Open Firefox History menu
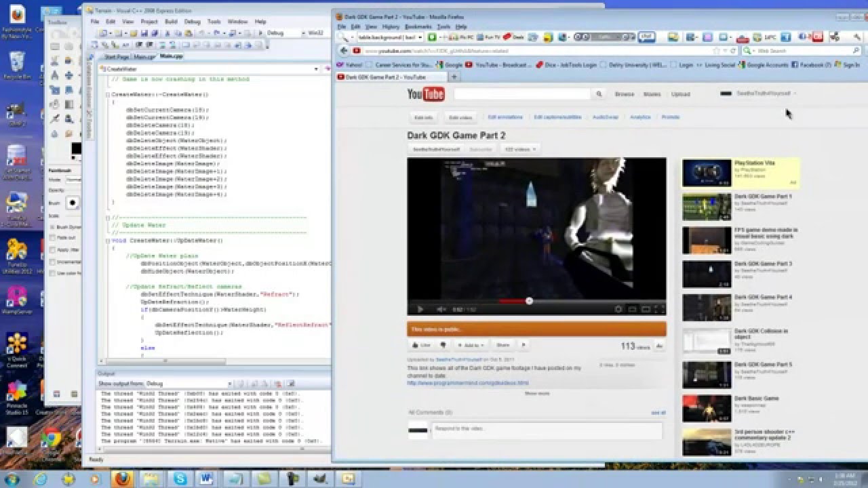The height and width of the screenshot is (488, 868). tap(391, 26)
